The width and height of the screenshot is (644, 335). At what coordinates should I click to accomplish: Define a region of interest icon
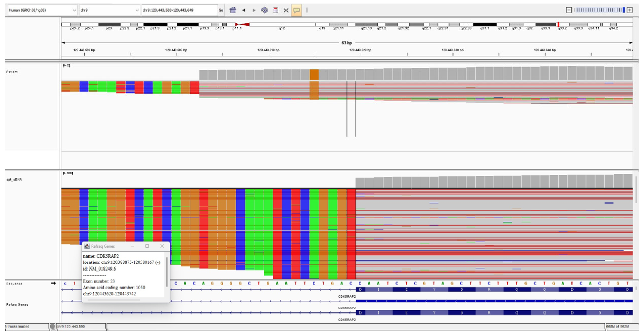[x=275, y=10]
